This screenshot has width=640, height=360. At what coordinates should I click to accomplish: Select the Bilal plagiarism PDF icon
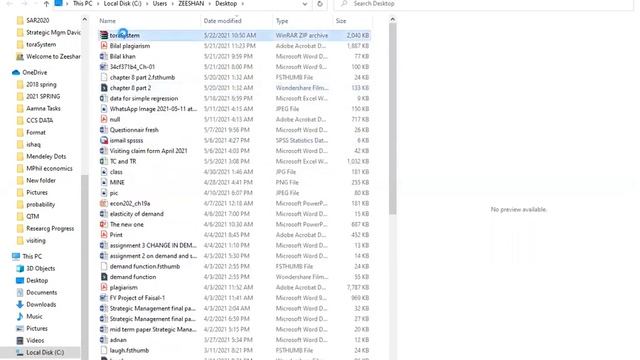104,46
